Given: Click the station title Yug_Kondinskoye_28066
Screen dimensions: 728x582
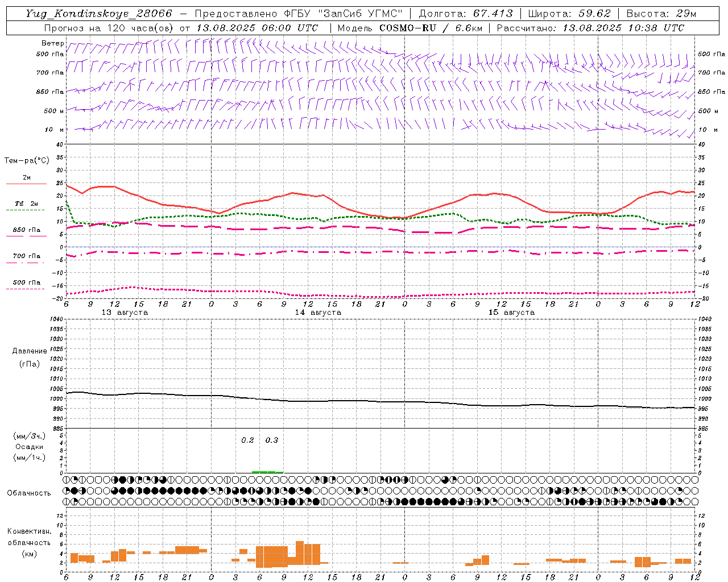Looking at the screenshot, I should [99, 14].
